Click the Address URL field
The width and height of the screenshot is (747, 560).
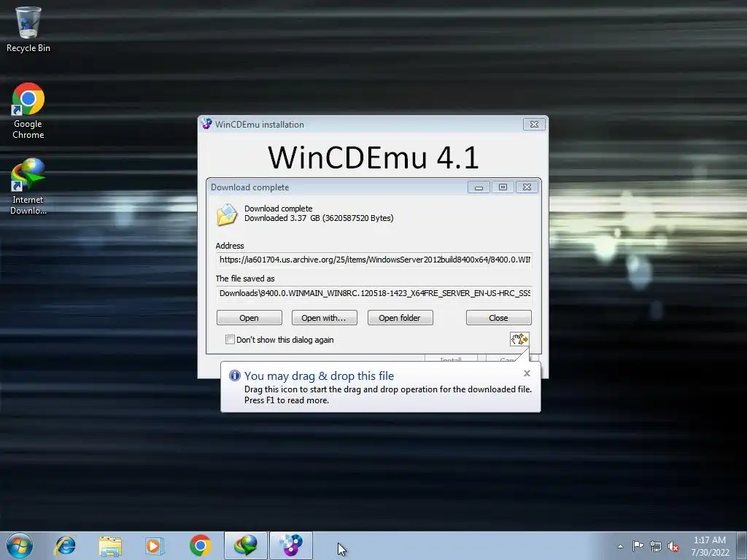(374, 260)
